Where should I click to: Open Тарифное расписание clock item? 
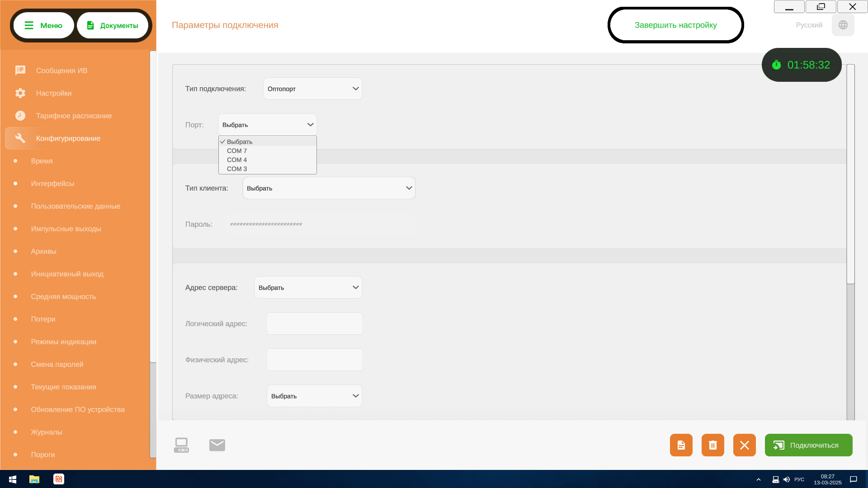pyautogui.click(x=74, y=116)
